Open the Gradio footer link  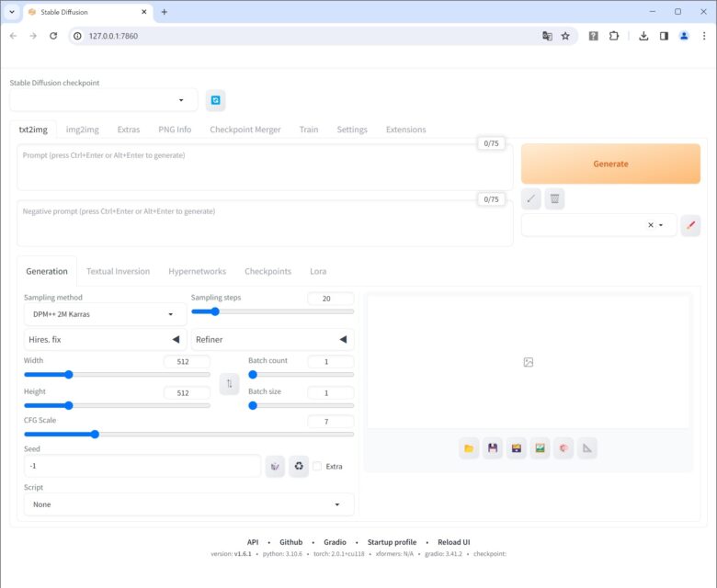pyautogui.click(x=335, y=542)
